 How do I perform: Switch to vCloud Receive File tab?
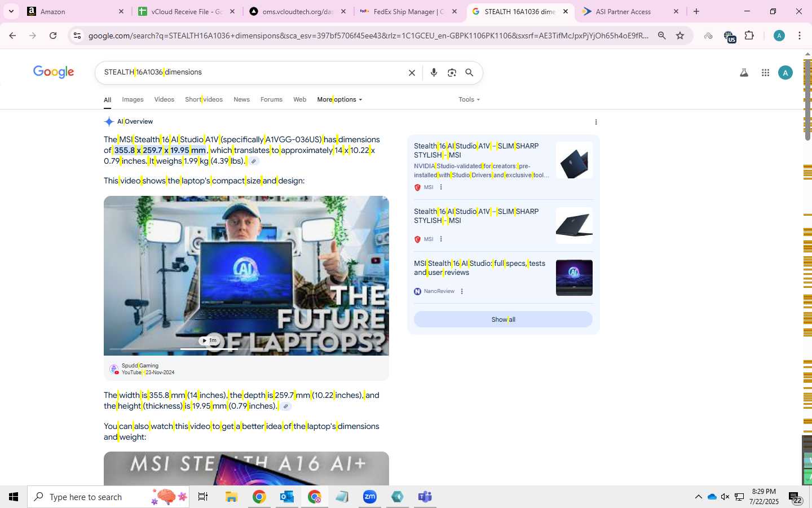click(186, 11)
